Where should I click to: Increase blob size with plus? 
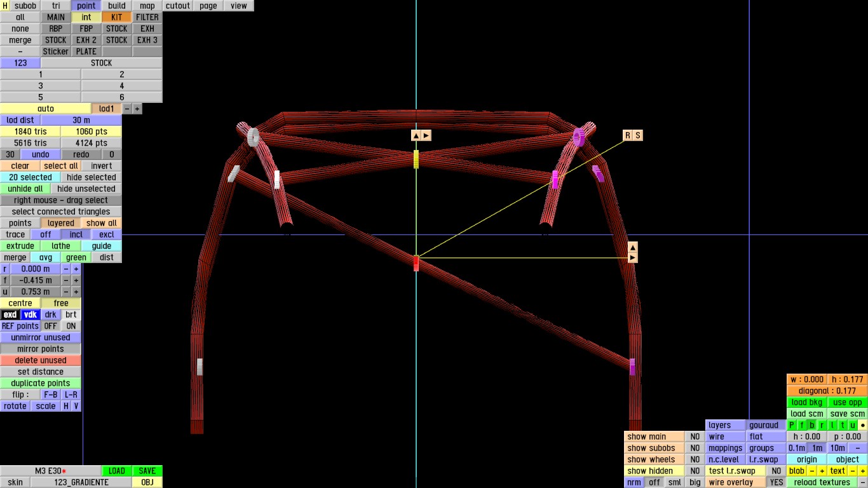[x=822, y=471]
